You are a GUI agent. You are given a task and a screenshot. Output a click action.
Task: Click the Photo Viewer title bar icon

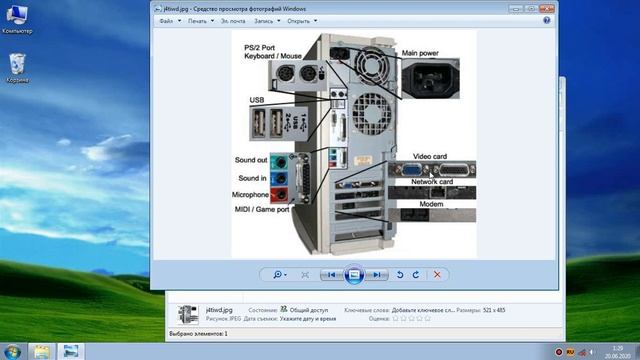pos(158,9)
